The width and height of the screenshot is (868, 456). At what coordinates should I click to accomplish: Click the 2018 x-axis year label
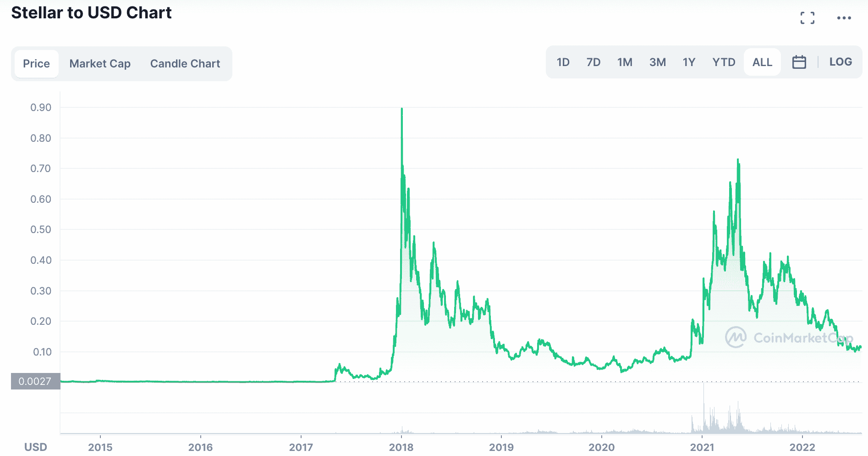[401, 447]
